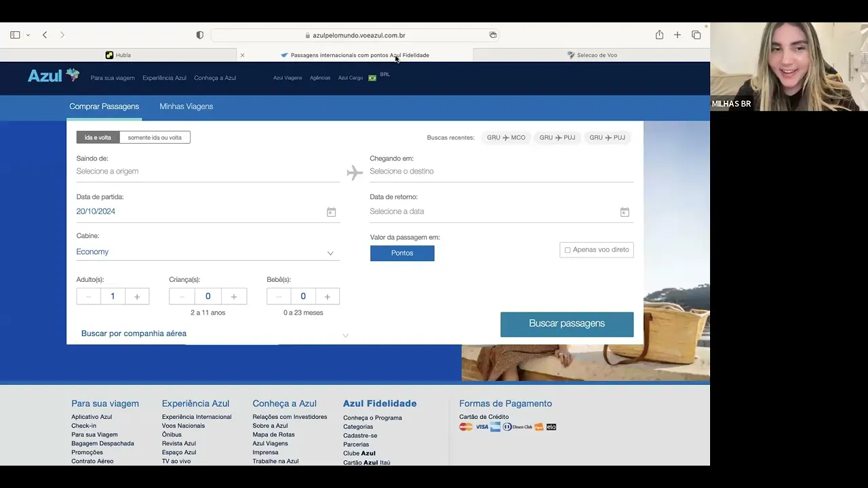
Task: Add a new tab with plus icon
Action: pos(677,35)
